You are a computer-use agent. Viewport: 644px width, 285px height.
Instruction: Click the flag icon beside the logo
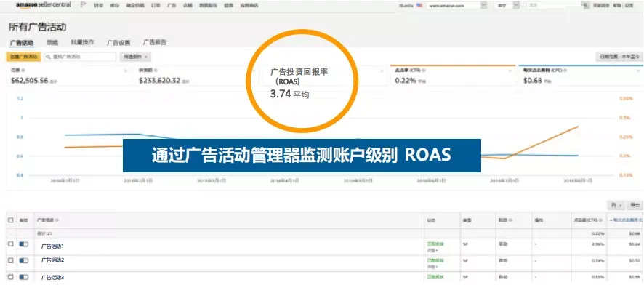pyautogui.click(x=84, y=5)
